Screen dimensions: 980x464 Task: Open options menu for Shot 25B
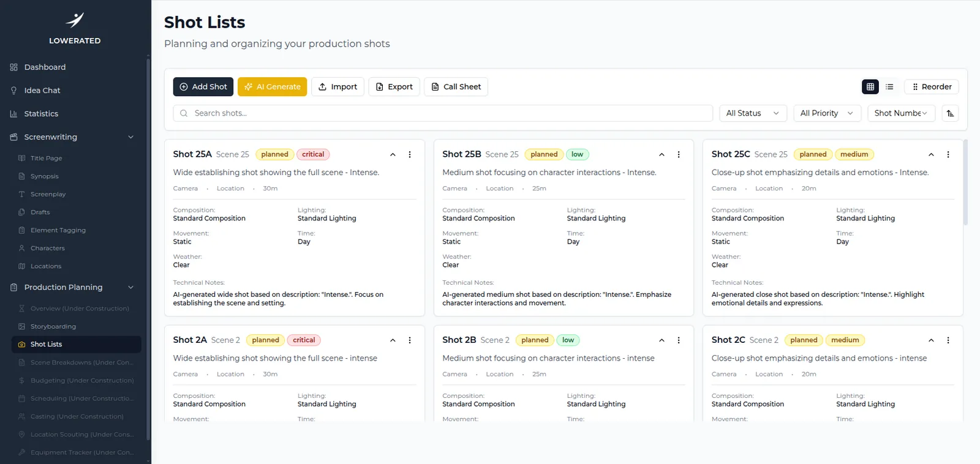coord(679,155)
